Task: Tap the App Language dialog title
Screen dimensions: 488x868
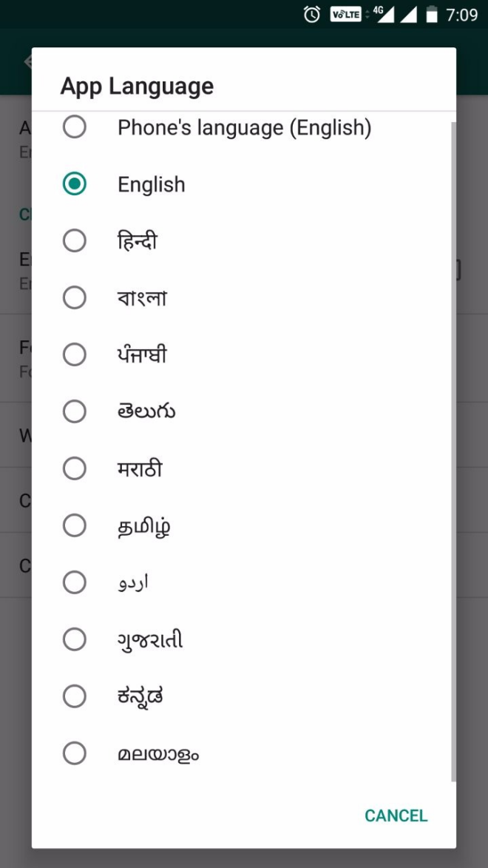Action: pyautogui.click(x=137, y=86)
